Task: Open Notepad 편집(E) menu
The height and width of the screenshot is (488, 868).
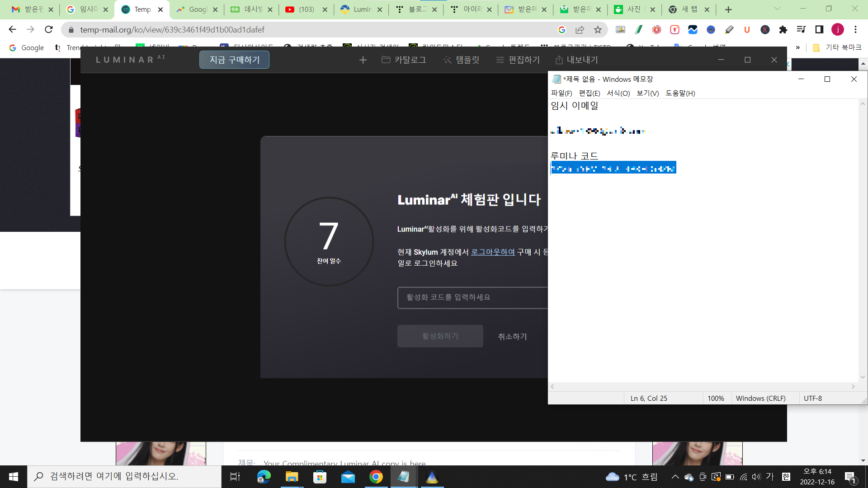Action: (590, 93)
